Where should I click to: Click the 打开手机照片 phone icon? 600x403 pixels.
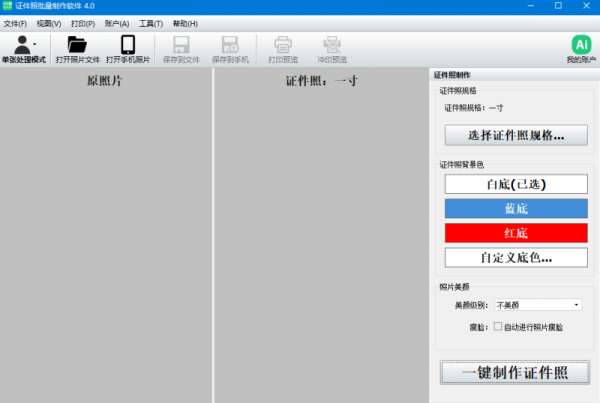pos(128,45)
